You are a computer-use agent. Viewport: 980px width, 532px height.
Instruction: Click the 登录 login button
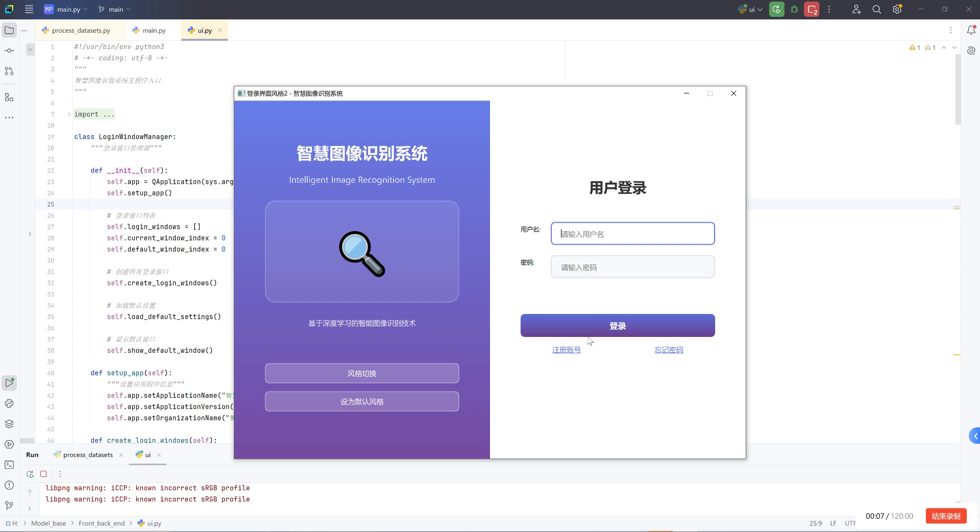tap(617, 325)
